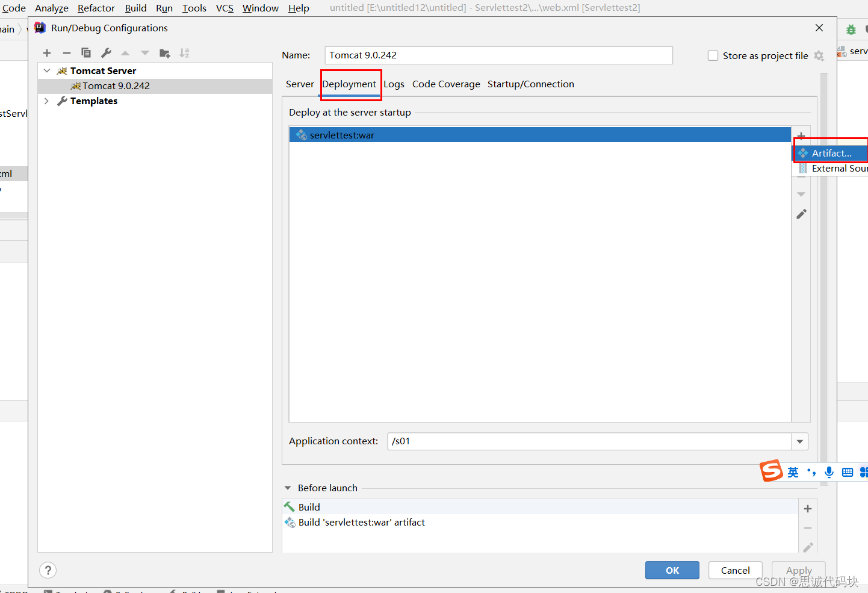This screenshot has height=593, width=868.
Task: Open help question mark button
Action: point(48,570)
